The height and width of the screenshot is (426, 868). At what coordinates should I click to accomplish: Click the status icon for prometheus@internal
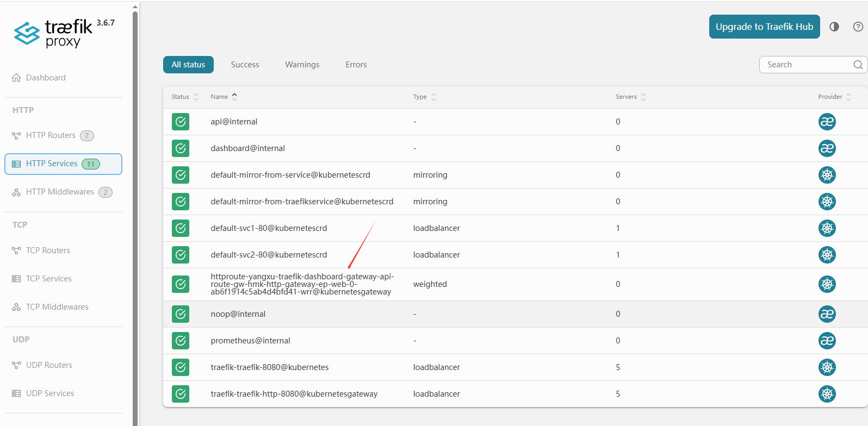point(181,341)
